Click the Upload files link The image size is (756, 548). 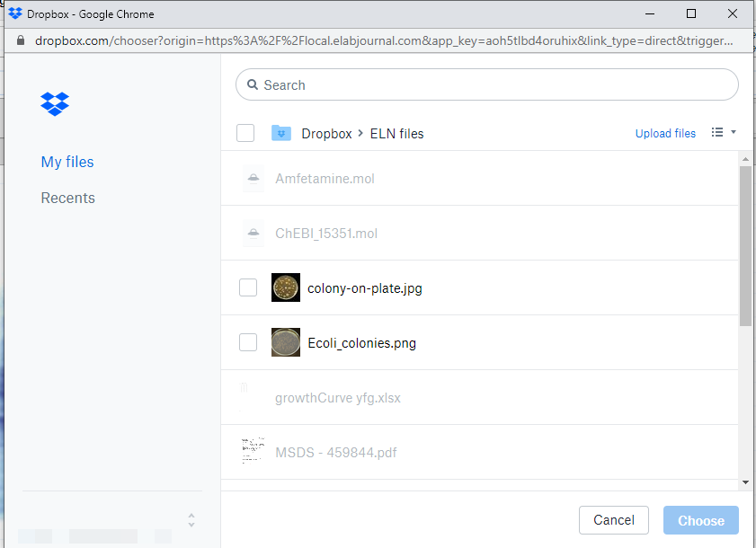pyautogui.click(x=665, y=133)
